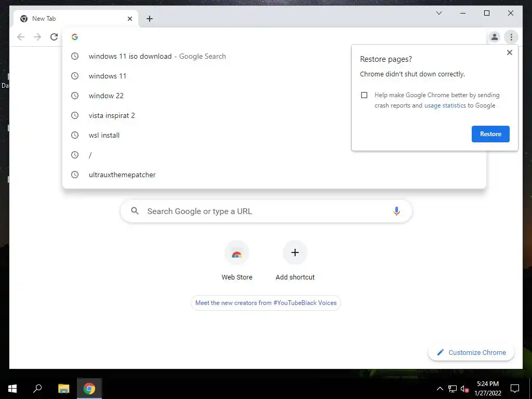
Task: Open a new tab with plus button
Action: [150, 19]
